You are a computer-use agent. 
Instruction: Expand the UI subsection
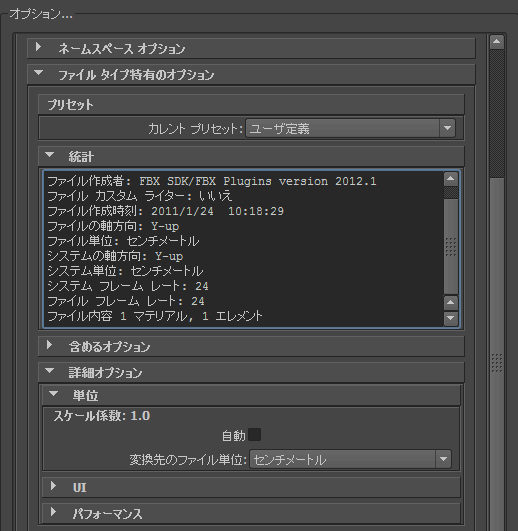[53, 486]
